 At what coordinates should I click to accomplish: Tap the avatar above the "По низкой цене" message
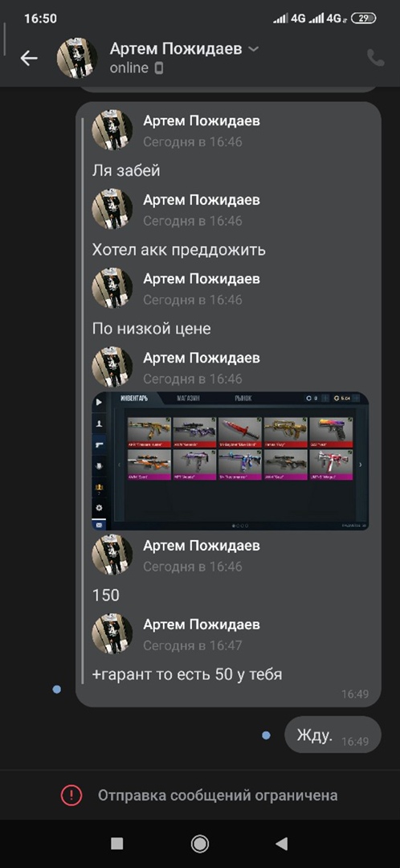(x=112, y=289)
